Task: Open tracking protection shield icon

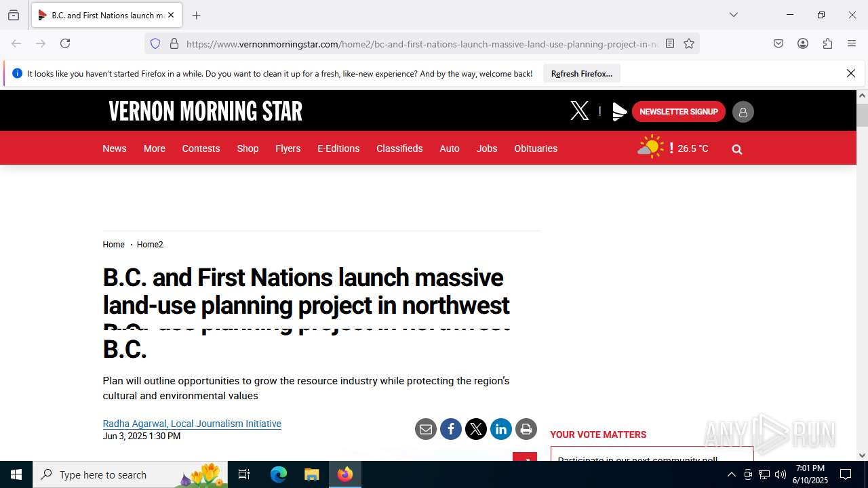Action: coord(155,43)
